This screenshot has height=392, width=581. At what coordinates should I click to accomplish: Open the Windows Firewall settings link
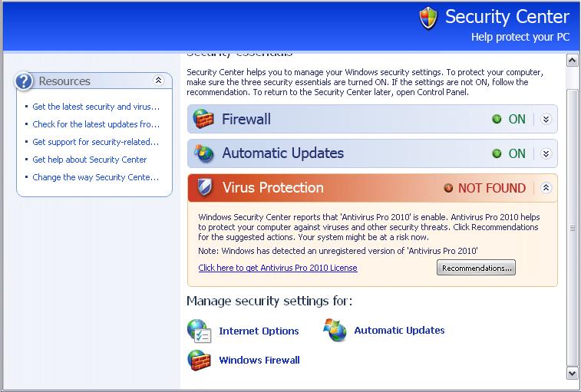[259, 360]
